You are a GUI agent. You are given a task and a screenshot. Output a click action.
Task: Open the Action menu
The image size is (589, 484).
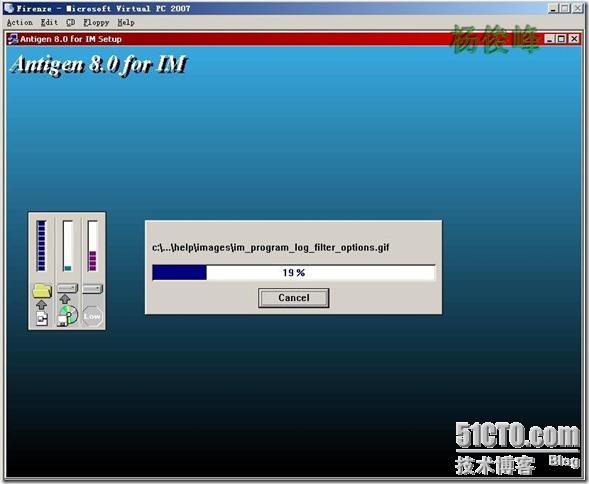click(x=20, y=23)
